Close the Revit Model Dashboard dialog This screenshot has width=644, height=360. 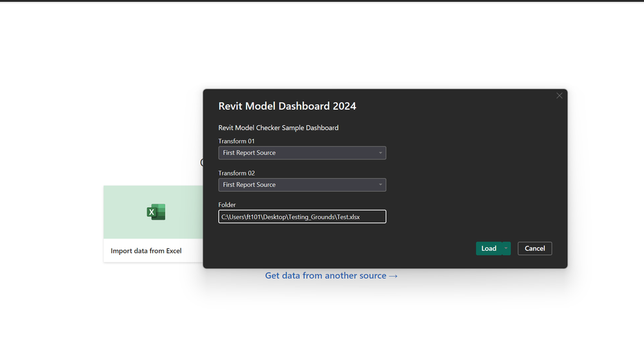tap(559, 95)
